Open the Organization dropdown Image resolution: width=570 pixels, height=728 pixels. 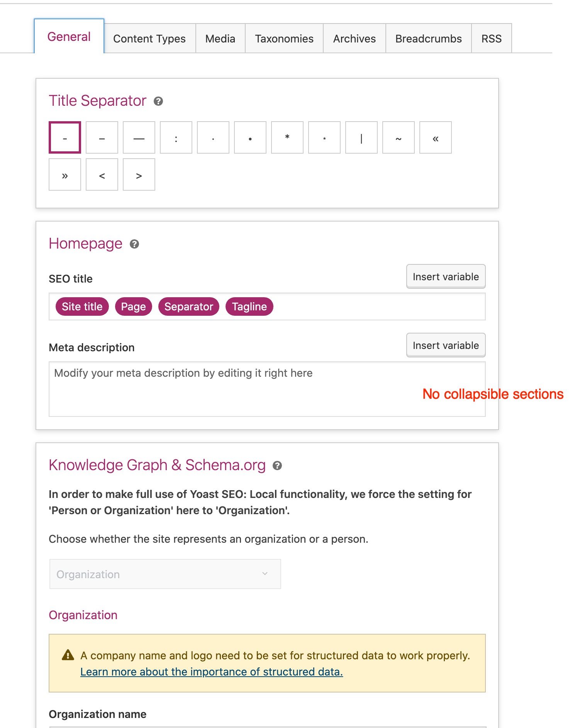pyautogui.click(x=165, y=574)
